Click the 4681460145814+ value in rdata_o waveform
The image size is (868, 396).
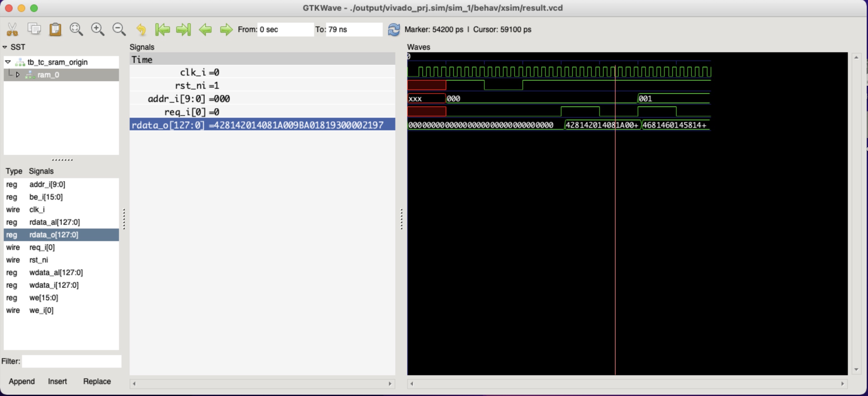click(674, 125)
